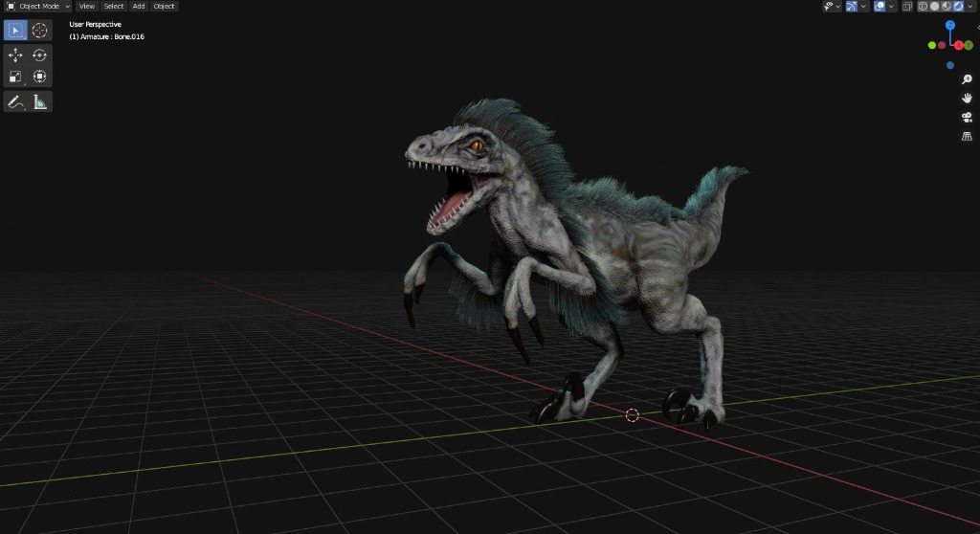Toggle X-ray display in header
Image resolution: width=980 pixels, height=534 pixels.
point(905,6)
